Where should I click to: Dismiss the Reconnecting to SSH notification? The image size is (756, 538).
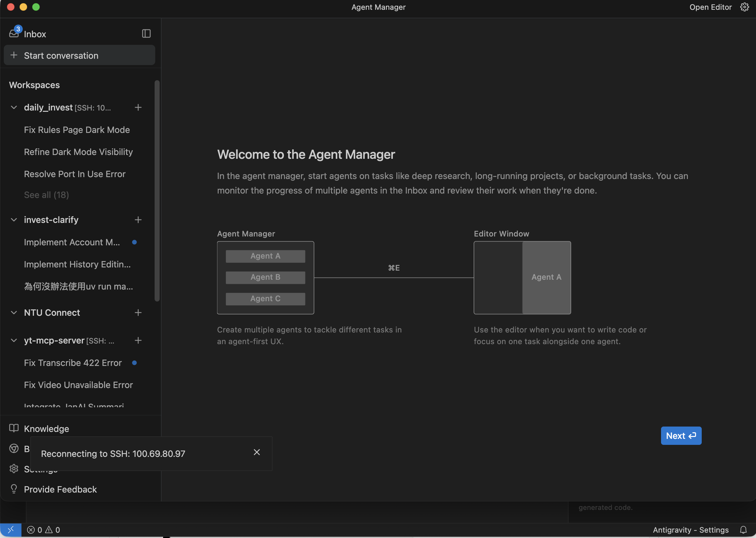coord(257,452)
